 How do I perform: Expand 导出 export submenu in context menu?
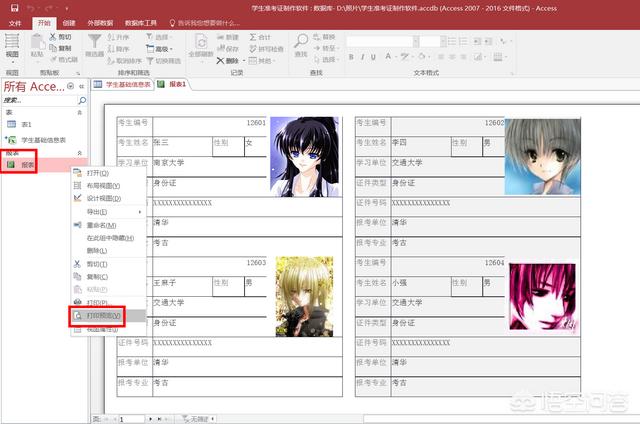tap(109, 212)
